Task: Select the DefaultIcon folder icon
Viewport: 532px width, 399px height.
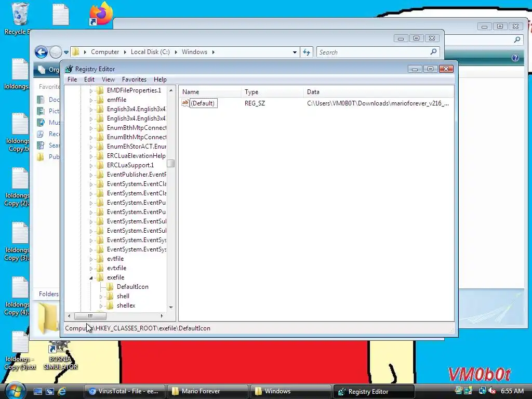Action: tap(110, 287)
